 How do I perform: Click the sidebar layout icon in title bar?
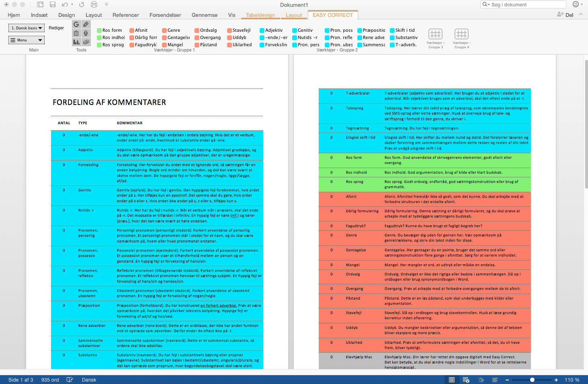pyautogui.click(x=40, y=4)
